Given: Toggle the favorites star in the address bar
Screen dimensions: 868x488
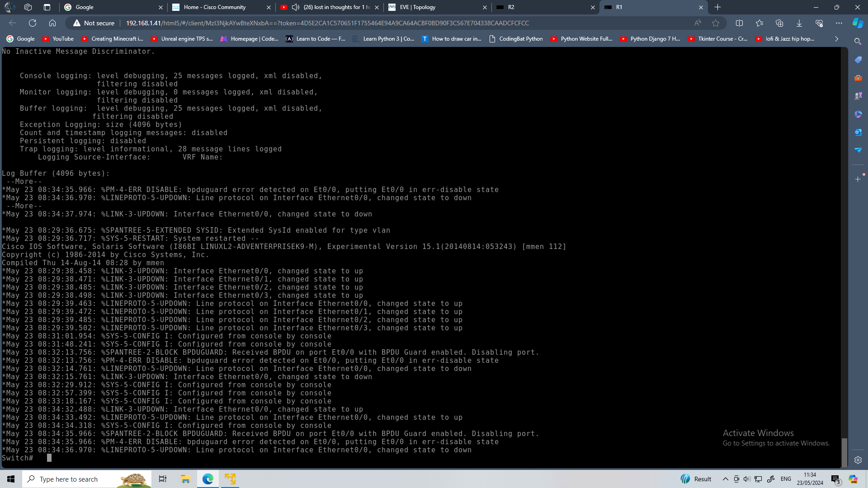Looking at the screenshot, I should pos(715,23).
